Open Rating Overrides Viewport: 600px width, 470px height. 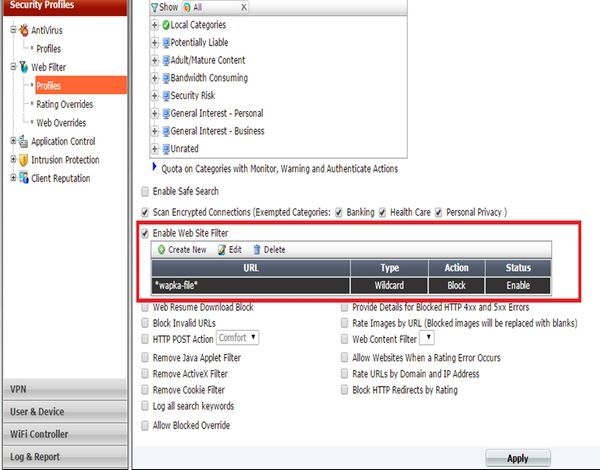(x=64, y=104)
